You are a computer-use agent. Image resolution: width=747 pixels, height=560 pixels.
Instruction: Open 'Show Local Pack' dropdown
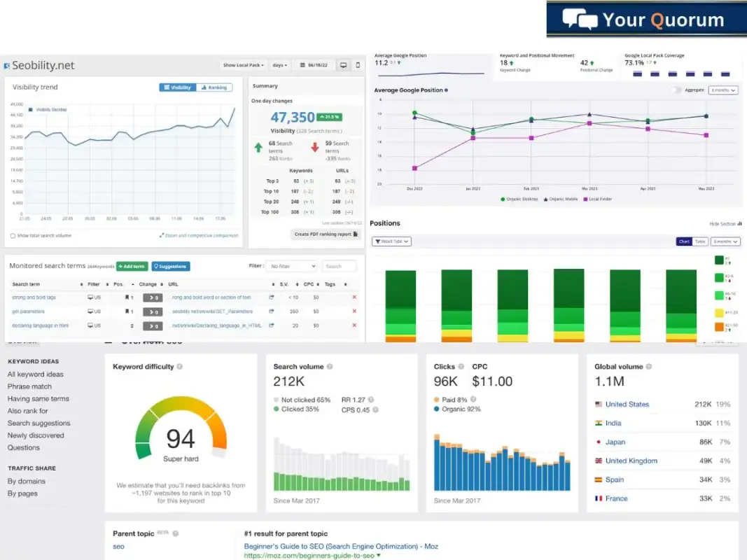tap(243, 65)
